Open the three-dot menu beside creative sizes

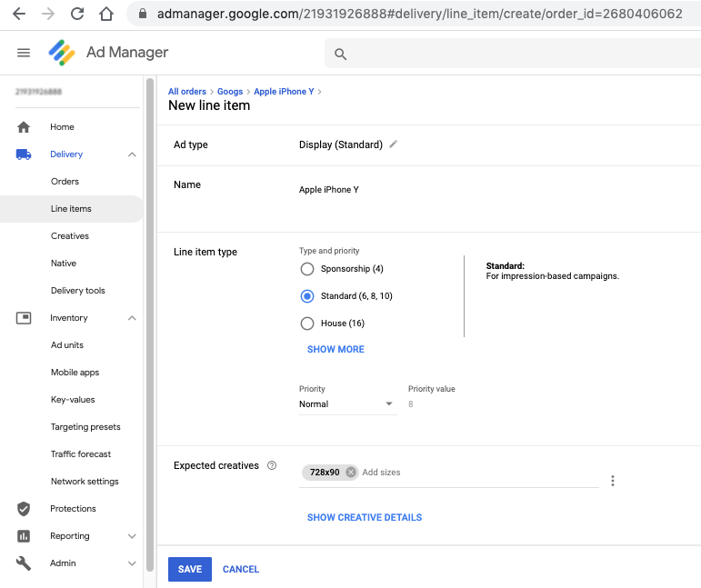(x=613, y=481)
